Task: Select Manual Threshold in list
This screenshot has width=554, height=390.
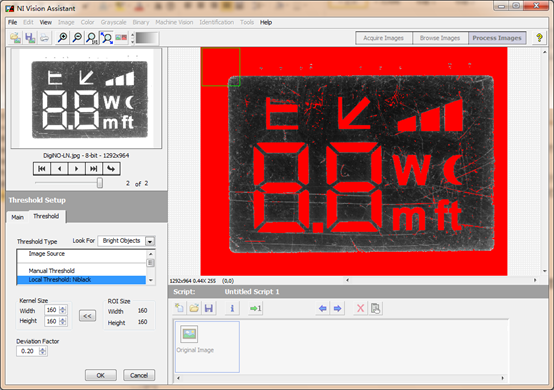Action: (x=81, y=271)
